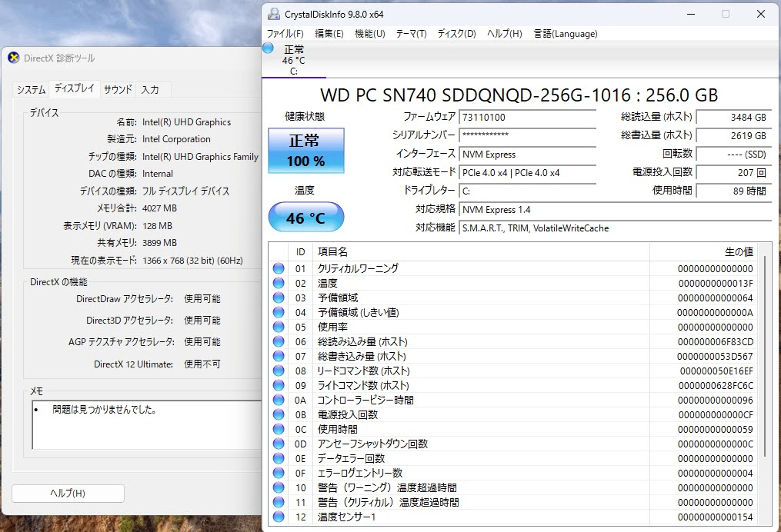Click status orb for ID 11 警告(クリティカル)

[279, 502]
